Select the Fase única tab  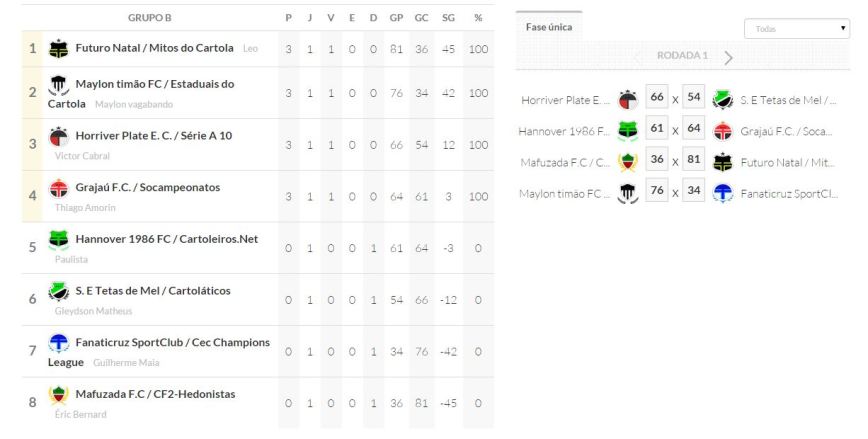(549, 27)
